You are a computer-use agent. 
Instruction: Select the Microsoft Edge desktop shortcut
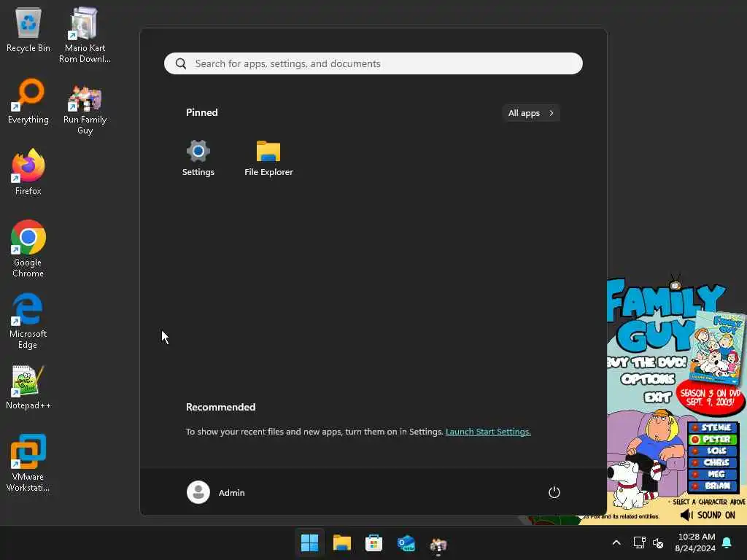(x=28, y=321)
